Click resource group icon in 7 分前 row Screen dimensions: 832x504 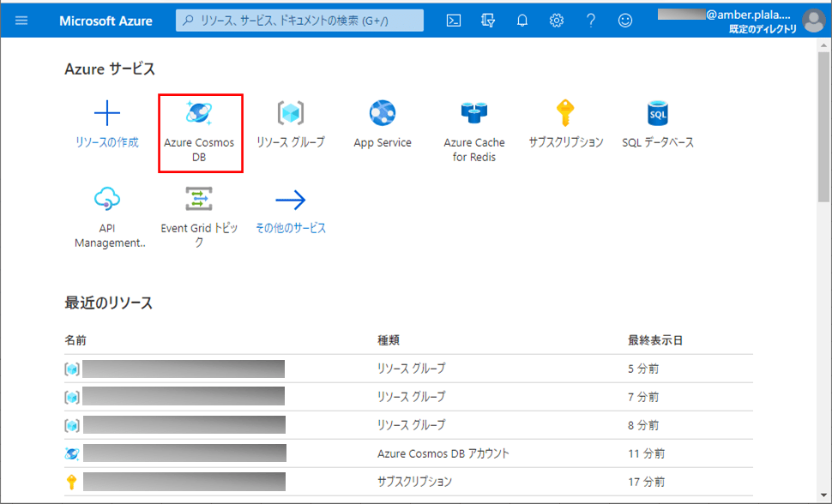point(72,397)
